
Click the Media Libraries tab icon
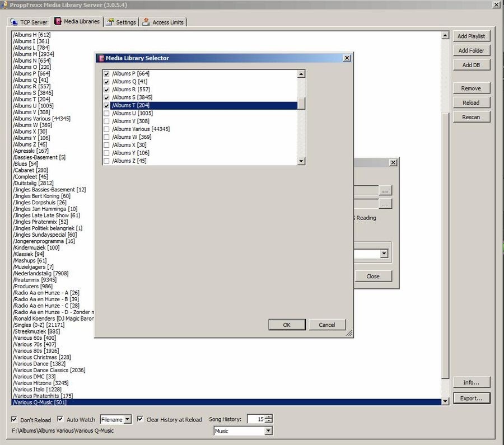pos(58,21)
